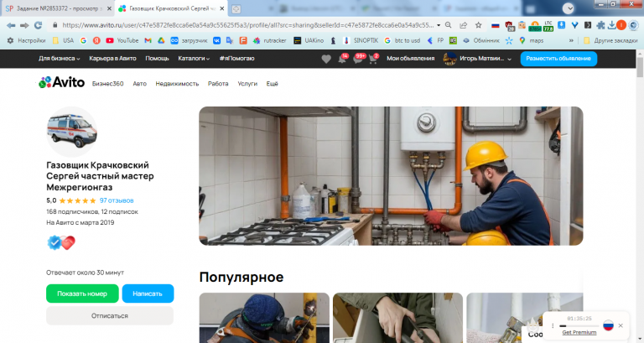Click the Отписаться button

click(x=110, y=316)
